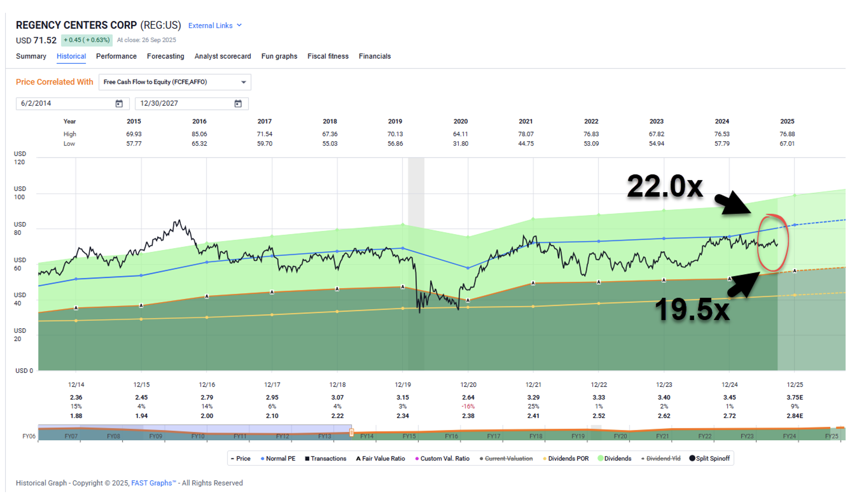
Task: Expand the External Links dropdown
Action: click(x=215, y=26)
